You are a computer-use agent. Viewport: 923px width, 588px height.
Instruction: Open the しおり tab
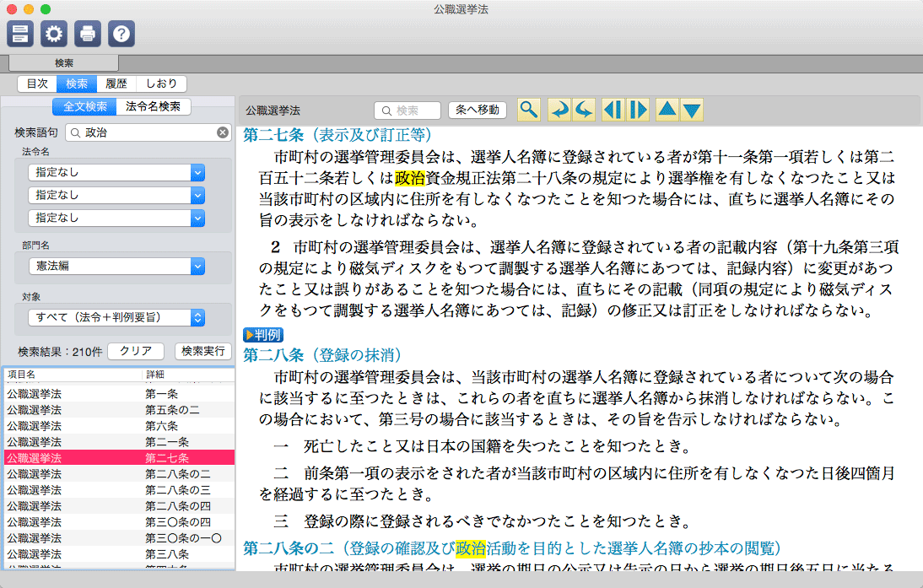point(161,84)
